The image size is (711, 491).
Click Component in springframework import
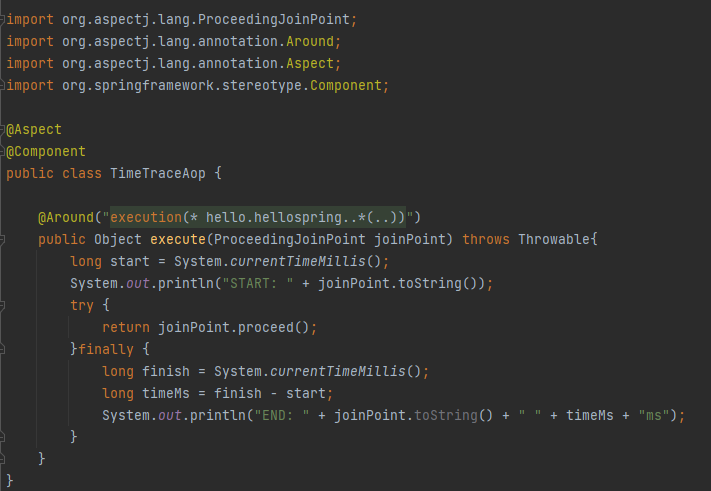346,85
